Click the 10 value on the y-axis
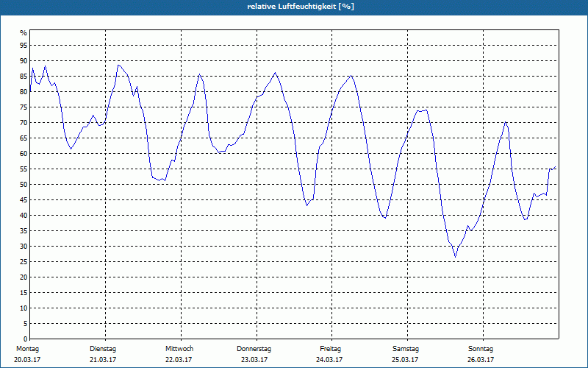 tap(24, 308)
